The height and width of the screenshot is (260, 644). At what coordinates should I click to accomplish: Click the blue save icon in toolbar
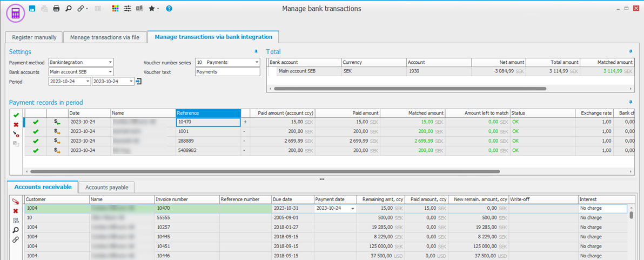(32, 9)
